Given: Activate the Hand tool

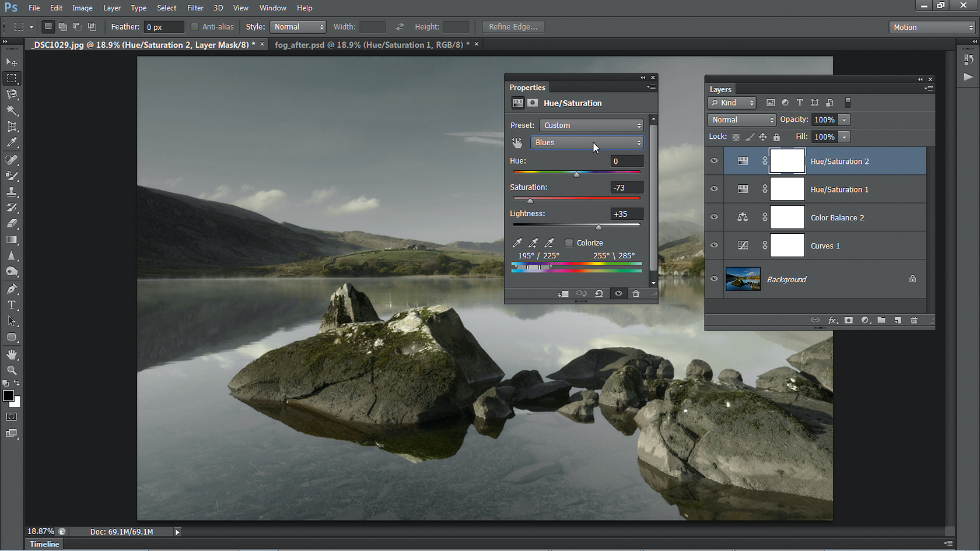Looking at the screenshot, I should tap(12, 355).
